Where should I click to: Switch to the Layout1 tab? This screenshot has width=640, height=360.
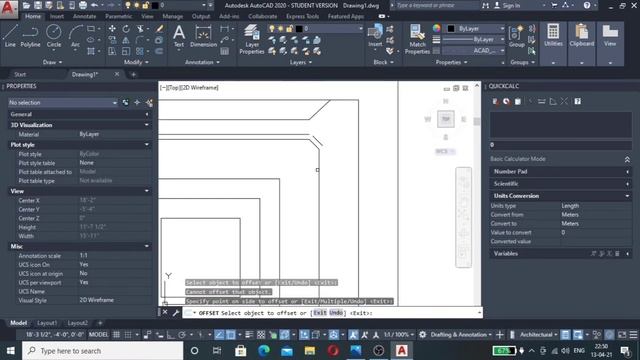click(47, 323)
